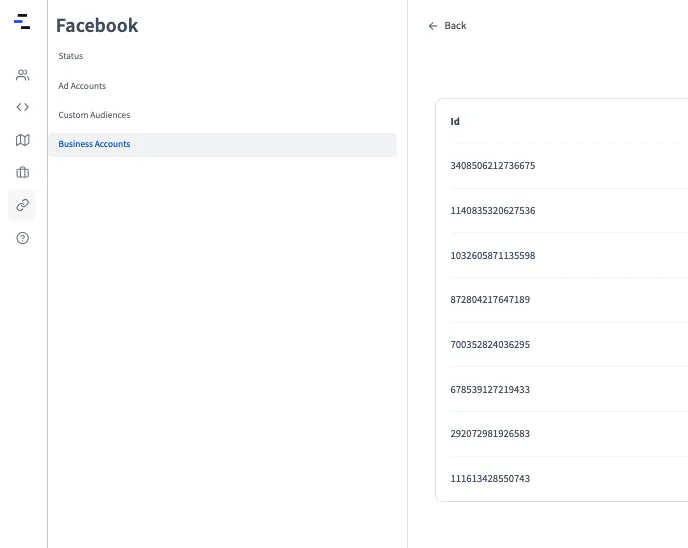This screenshot has height=548, width=688.
Task: Select the Business Accounts section
Action: pos(222,144)
